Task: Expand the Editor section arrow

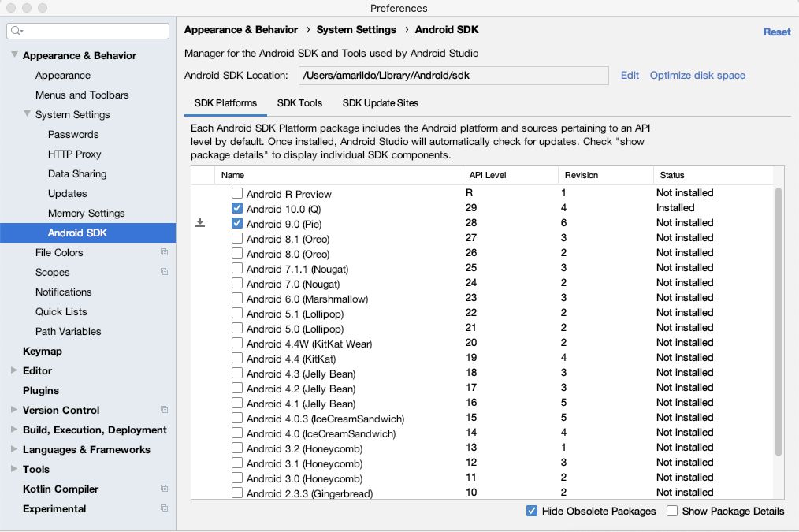Action: point(14,370)
